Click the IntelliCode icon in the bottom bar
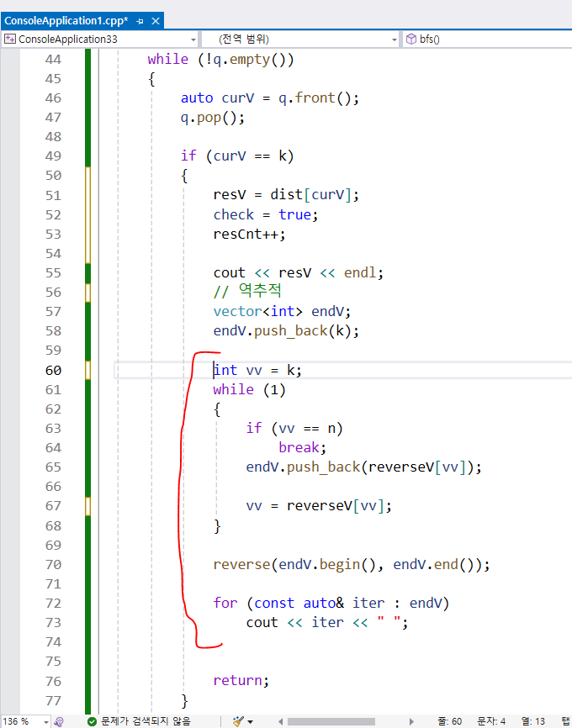The width and height of the screenshot is (572, 728). coord(59,721)
